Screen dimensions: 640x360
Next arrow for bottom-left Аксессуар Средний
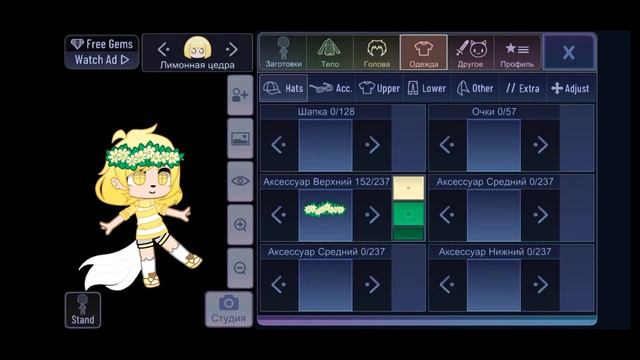pos(372,285)
